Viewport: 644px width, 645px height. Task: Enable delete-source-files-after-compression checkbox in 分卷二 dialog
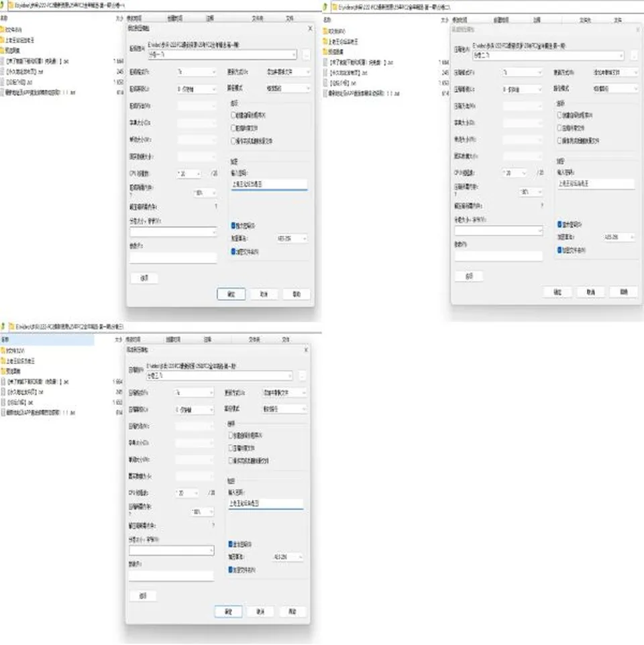pos(559,141)
